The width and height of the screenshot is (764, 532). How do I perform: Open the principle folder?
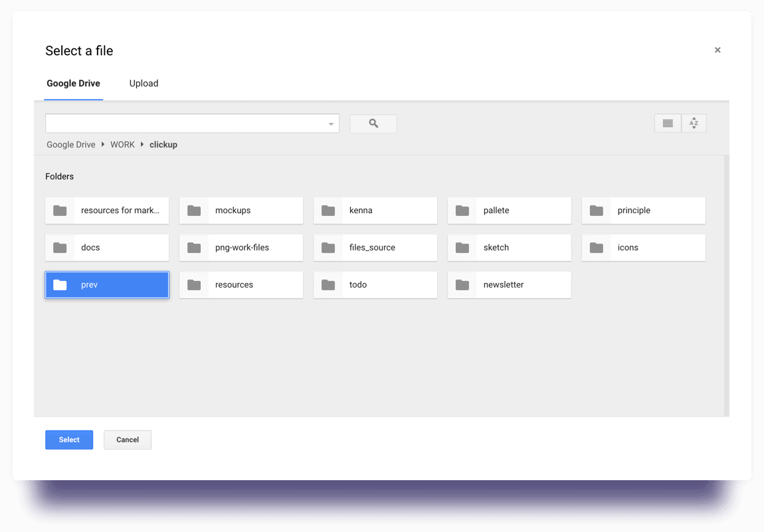[643, 210]
